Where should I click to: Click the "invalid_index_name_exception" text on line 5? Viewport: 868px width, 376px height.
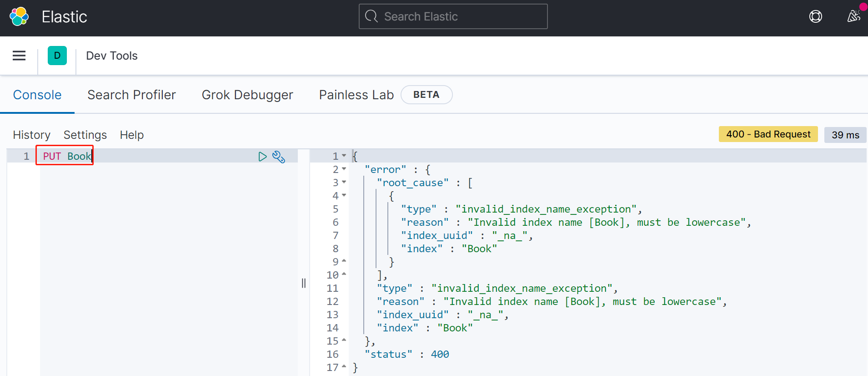[x=546, y=209]
